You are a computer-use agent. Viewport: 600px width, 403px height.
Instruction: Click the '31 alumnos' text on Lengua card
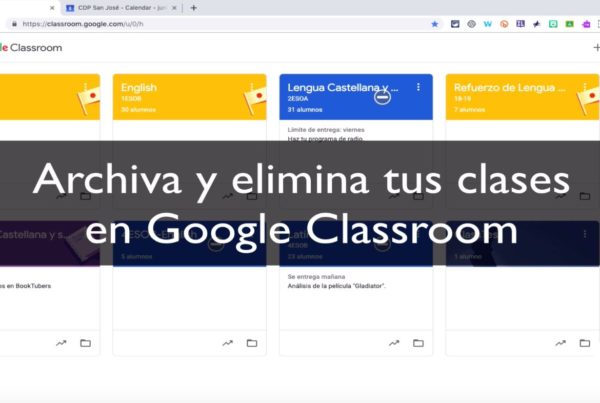[305, 109]
